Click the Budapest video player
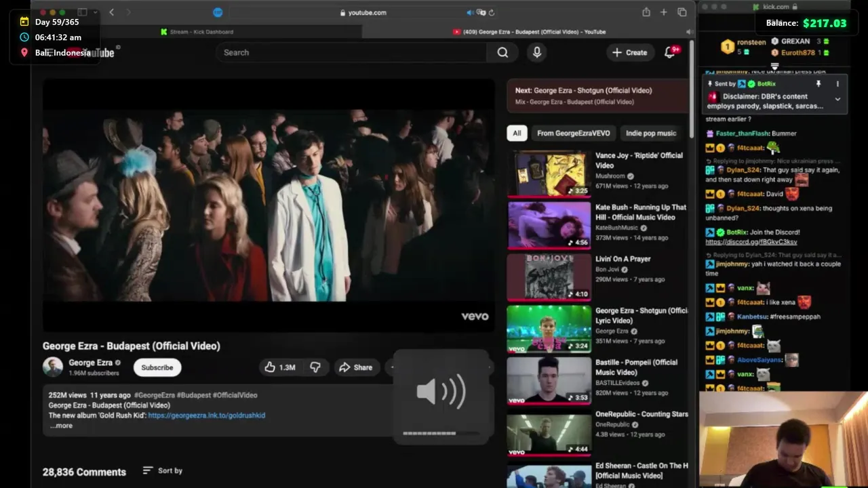 [x=269, y=205]
